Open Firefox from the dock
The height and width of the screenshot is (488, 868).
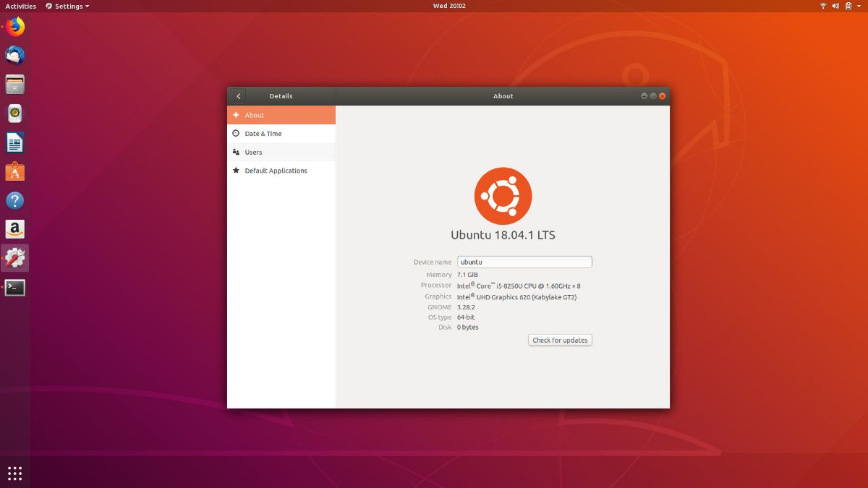(15, 27)
